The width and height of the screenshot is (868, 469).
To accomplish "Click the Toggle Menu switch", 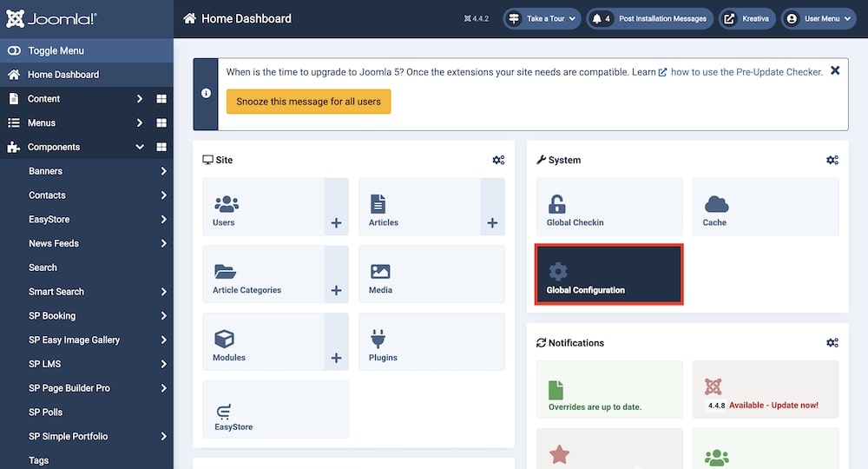I will (x=14, y=51).
